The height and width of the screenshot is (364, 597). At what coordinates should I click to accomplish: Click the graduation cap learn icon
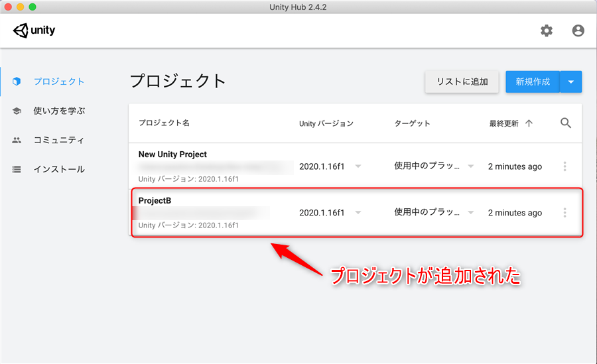point(17,111)
